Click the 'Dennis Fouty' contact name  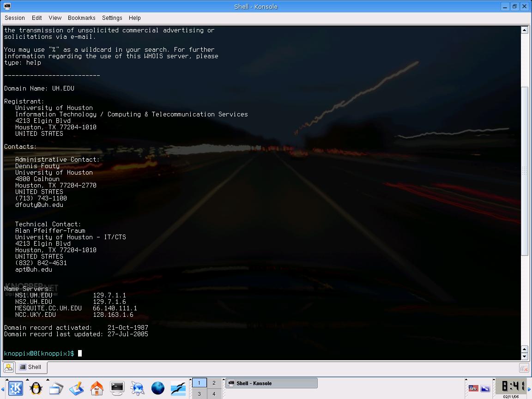coord(37,166)
